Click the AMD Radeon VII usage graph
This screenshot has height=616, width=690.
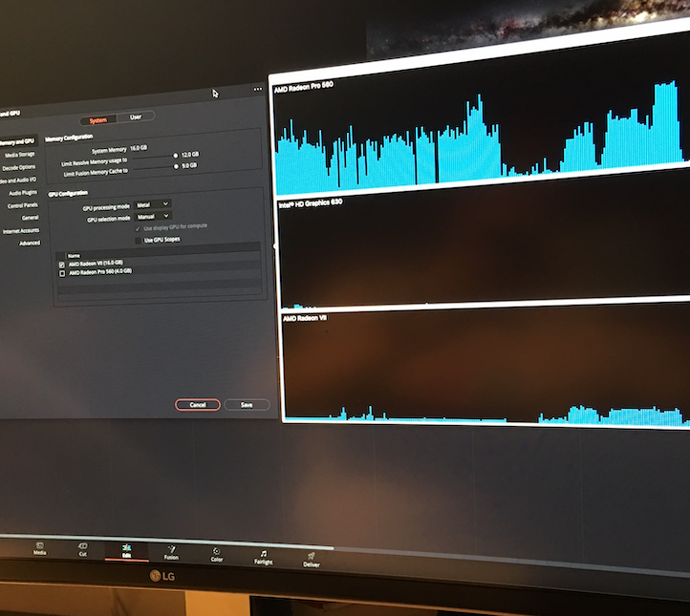[485, 365]
